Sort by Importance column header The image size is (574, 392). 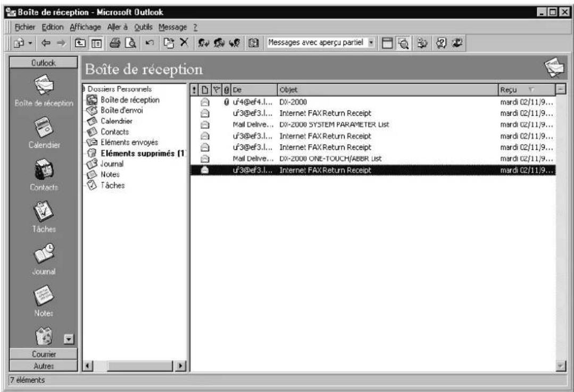click(194, 90)
